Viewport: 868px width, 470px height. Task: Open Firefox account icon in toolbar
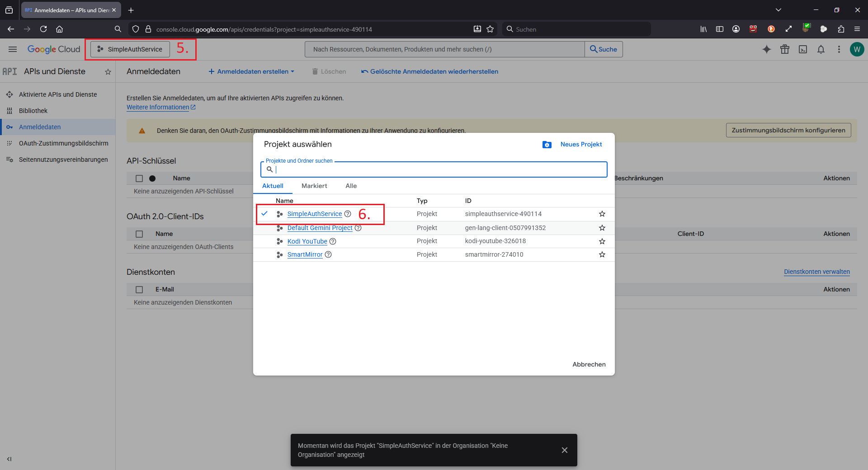736,29
